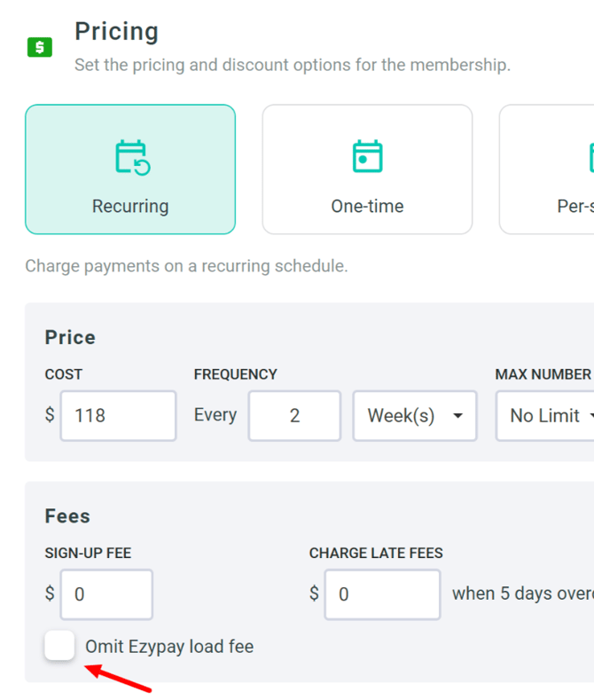Open the No Limit max number dropdown
The height and width of the screenshot is (700, 594).
click(x=545, y=415)
